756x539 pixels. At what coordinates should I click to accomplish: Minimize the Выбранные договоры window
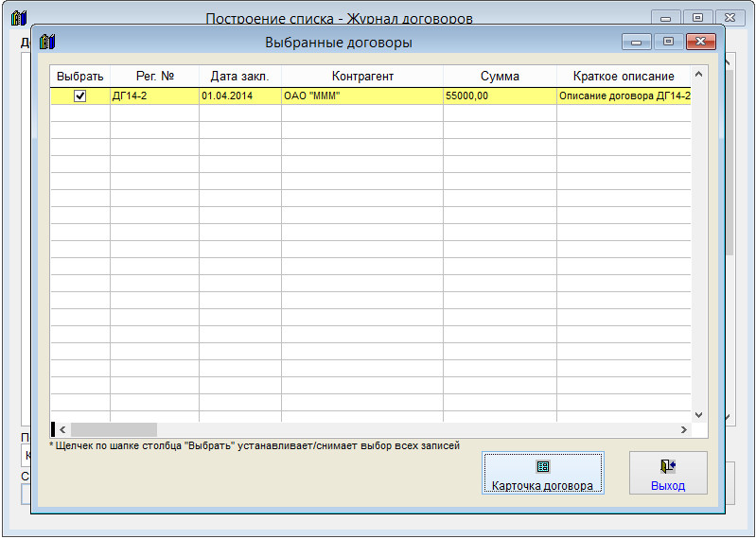click(637, 42)
